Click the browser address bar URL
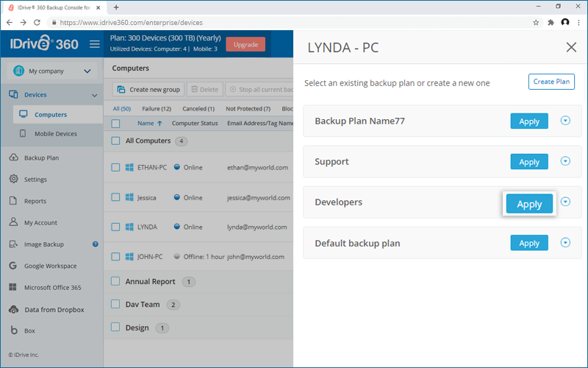This screenshot has height=368, width=588. [132, 23]
